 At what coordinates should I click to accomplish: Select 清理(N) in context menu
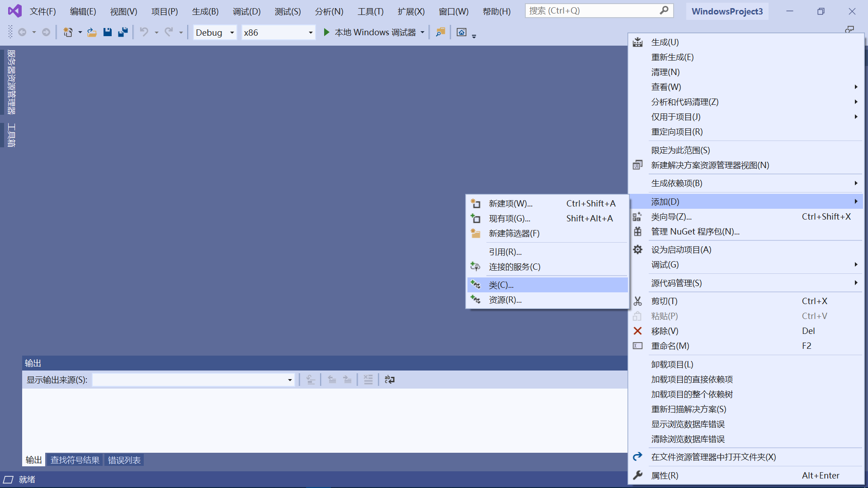tap(746, 72)
